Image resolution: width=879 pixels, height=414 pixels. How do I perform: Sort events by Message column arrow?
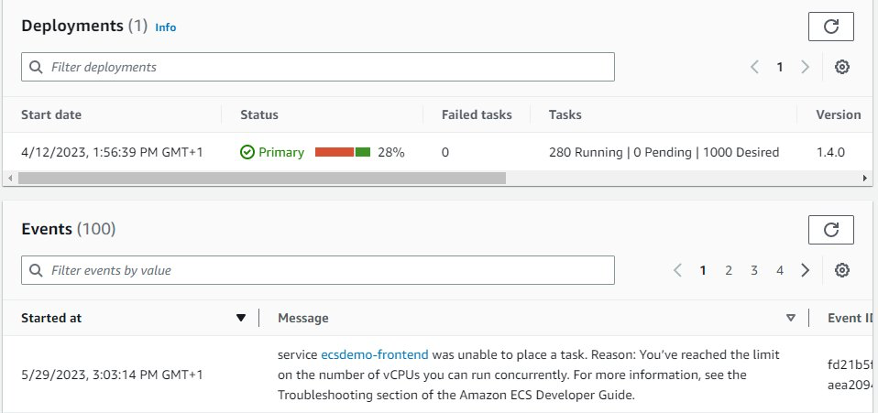[x=791, y=318]
